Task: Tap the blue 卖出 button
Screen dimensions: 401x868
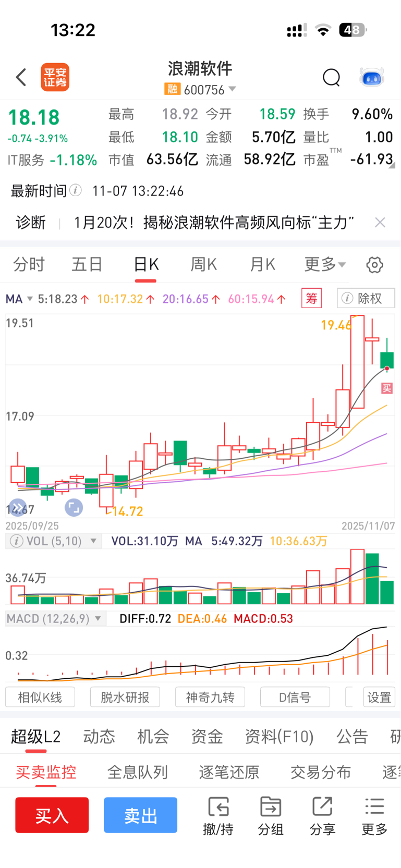Action: [x=141, y=815]
